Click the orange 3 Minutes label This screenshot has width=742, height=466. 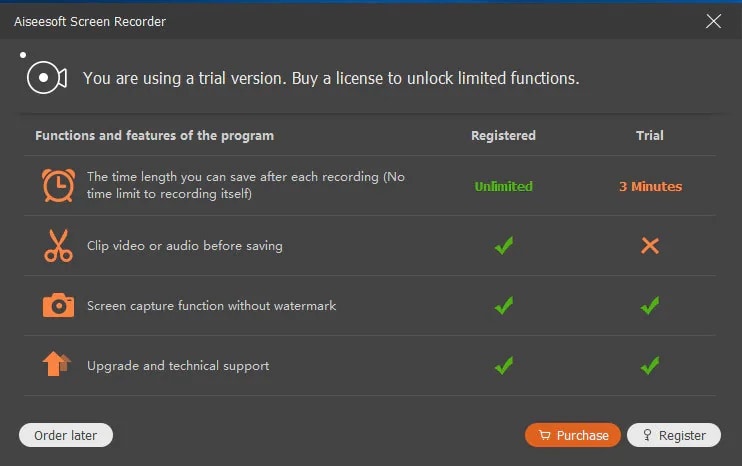coord(650,186)
